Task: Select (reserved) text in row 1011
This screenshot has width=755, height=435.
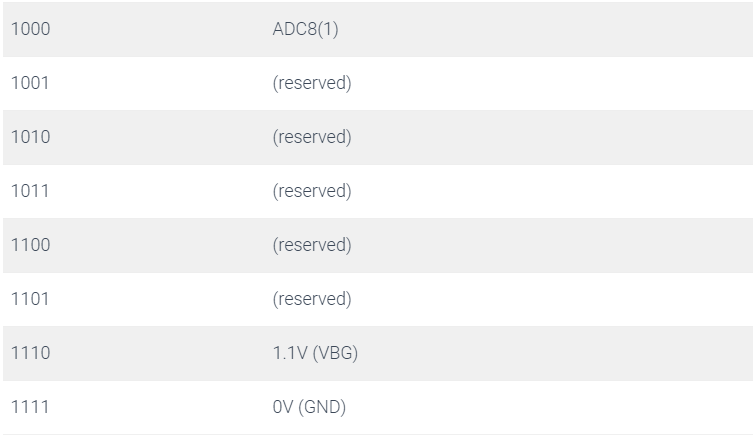Action: point(312,191)
